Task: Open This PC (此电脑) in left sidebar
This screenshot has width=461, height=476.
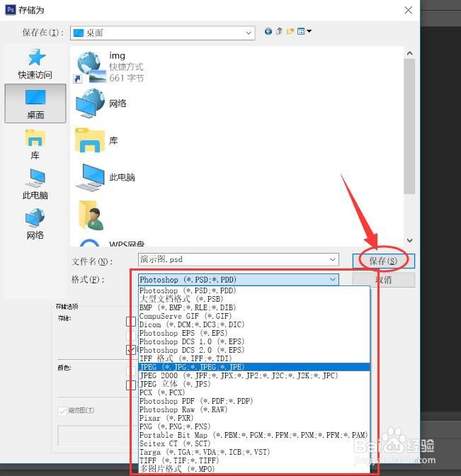Action: click(35, 184)
